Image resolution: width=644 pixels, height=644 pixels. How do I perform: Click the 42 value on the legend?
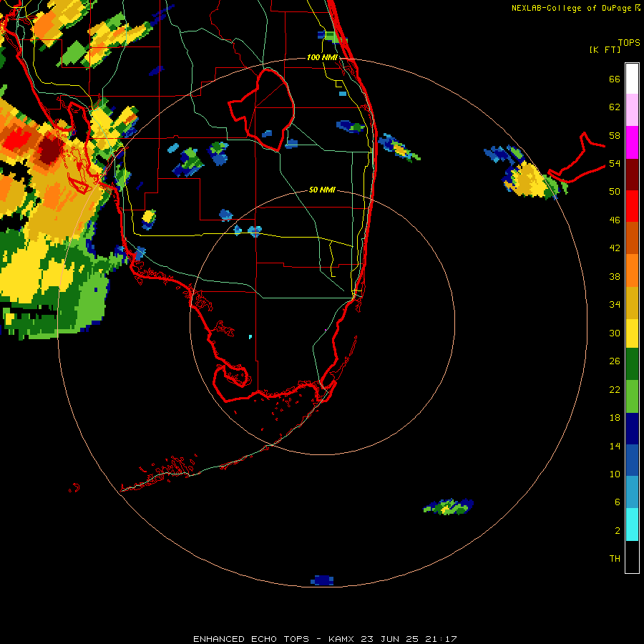(x=615, y=248)
